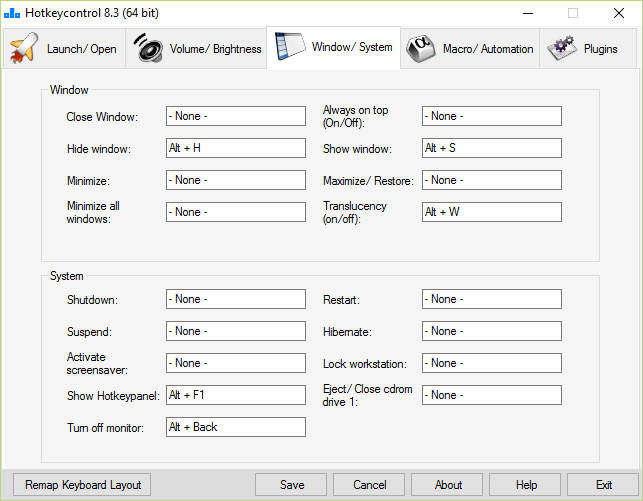
Task: Click the 'Lock workstation:' label
Action: [365, 364]
